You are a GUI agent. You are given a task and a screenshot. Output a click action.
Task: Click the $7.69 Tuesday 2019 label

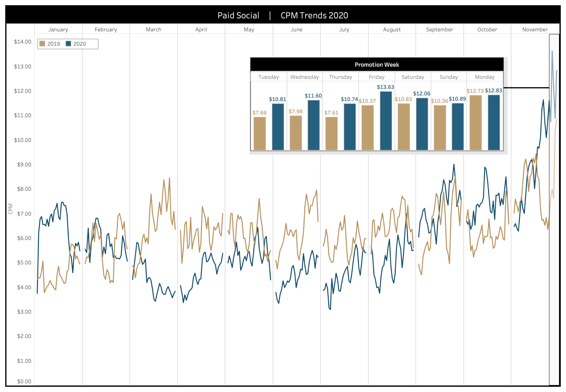coord(260,113)
